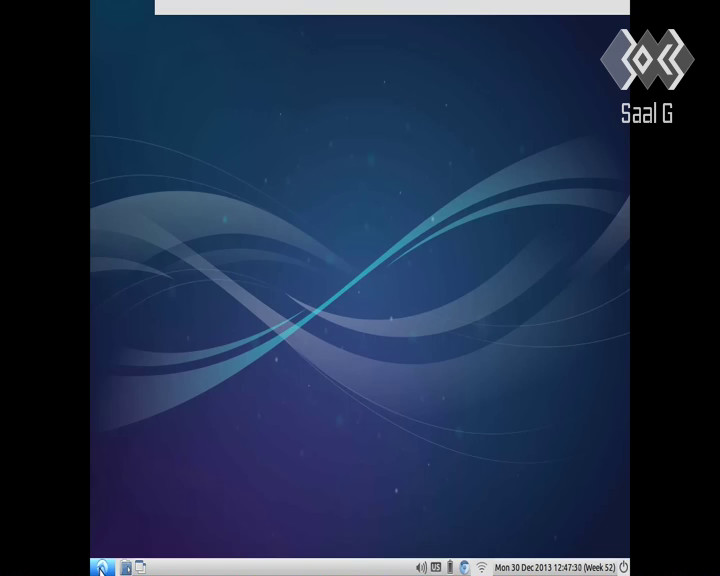Open the power logout button in the panel
The height and width of the screenshot is (576, 720).
(624, 567)
